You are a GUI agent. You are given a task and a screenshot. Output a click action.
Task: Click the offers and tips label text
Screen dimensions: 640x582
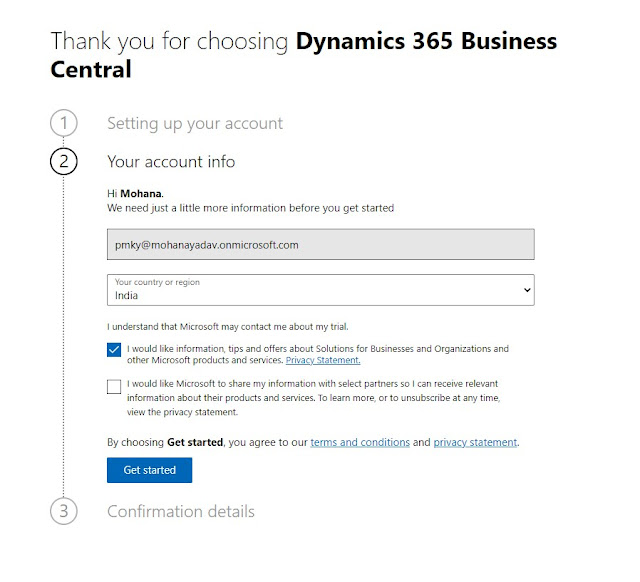point(317,349)
